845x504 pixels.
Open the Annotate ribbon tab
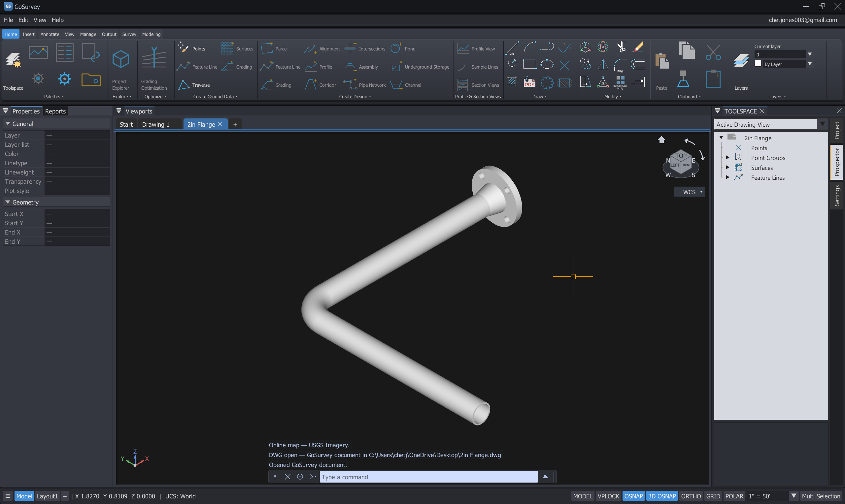click(x=50, y=34)
